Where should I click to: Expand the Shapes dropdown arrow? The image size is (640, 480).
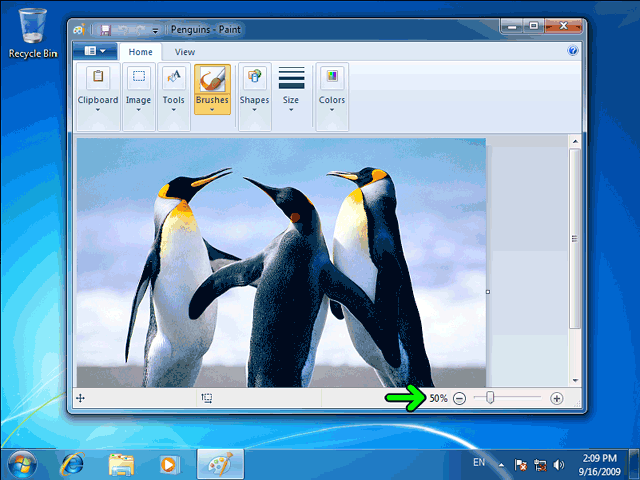tap(254, 110)
